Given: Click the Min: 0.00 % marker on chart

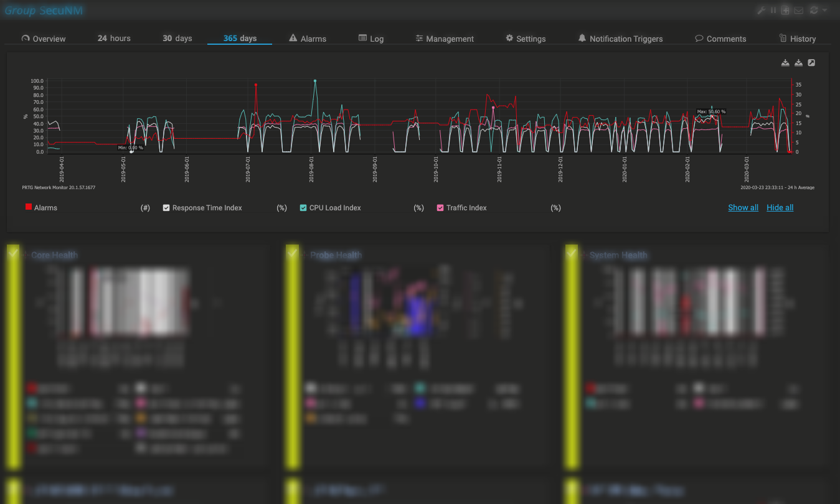Looking at the screenshot, I should tap(131, 147).
